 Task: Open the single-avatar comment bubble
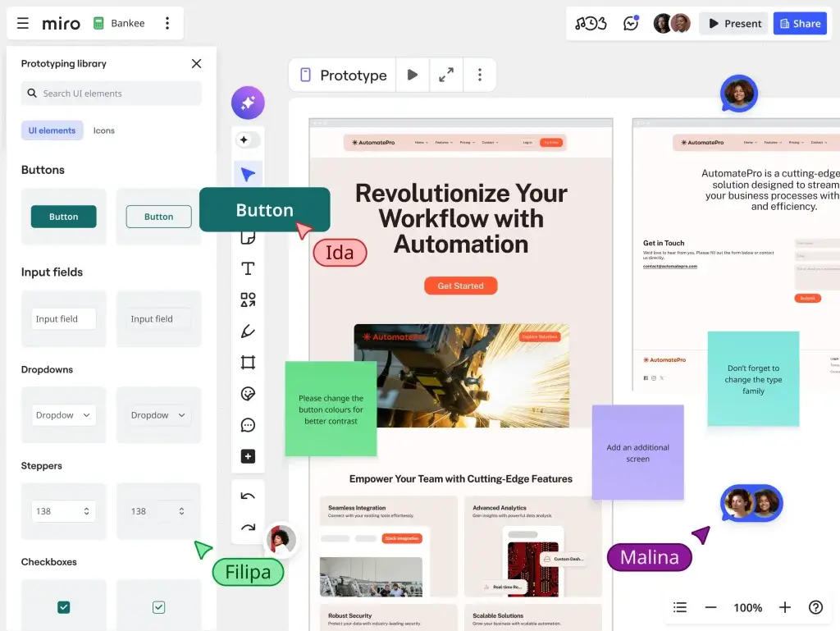pyautogui.click(x=739, y=94)
